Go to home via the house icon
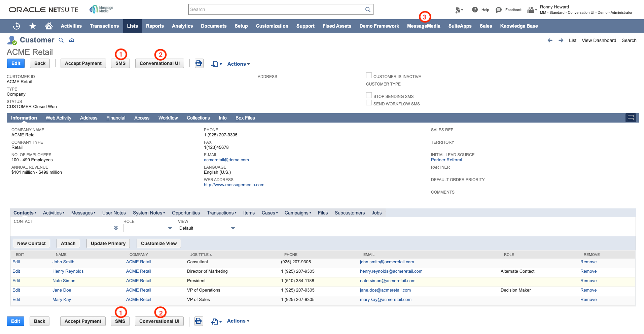Screen dimensions: 644x334 48,26
